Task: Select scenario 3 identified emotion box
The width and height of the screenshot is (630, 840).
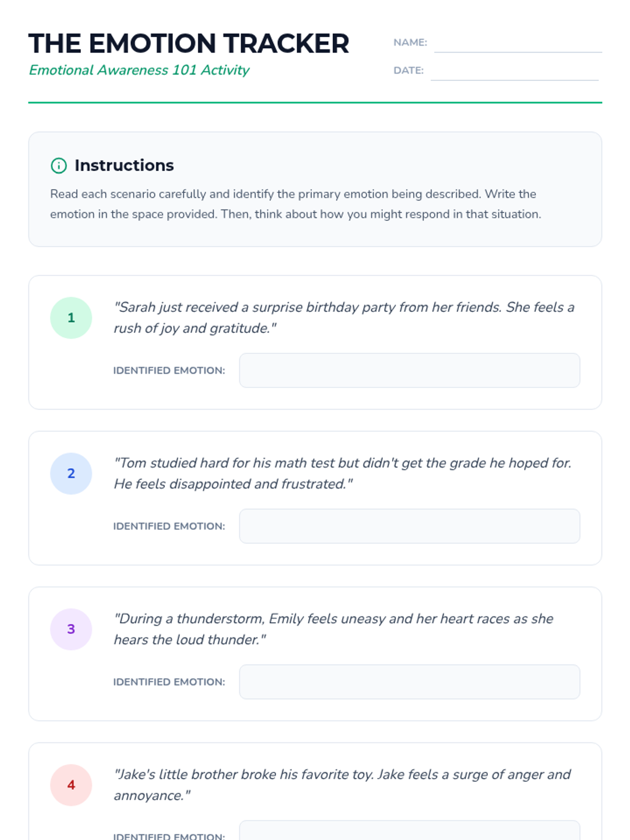Action: click(x=409, y=682)
